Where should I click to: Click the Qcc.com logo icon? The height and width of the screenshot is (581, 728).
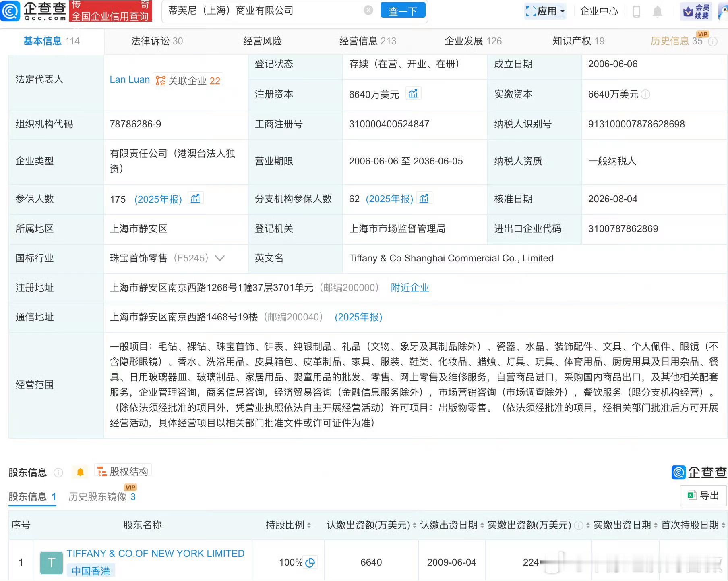tap(10, 11)
